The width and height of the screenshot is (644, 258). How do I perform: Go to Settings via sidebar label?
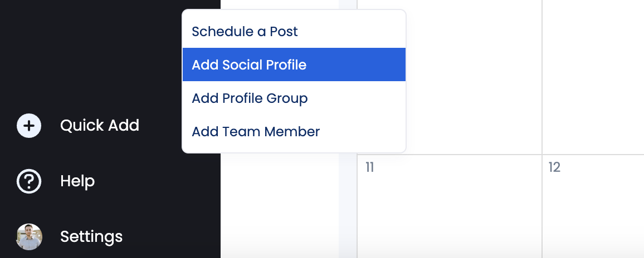point(91,237)
